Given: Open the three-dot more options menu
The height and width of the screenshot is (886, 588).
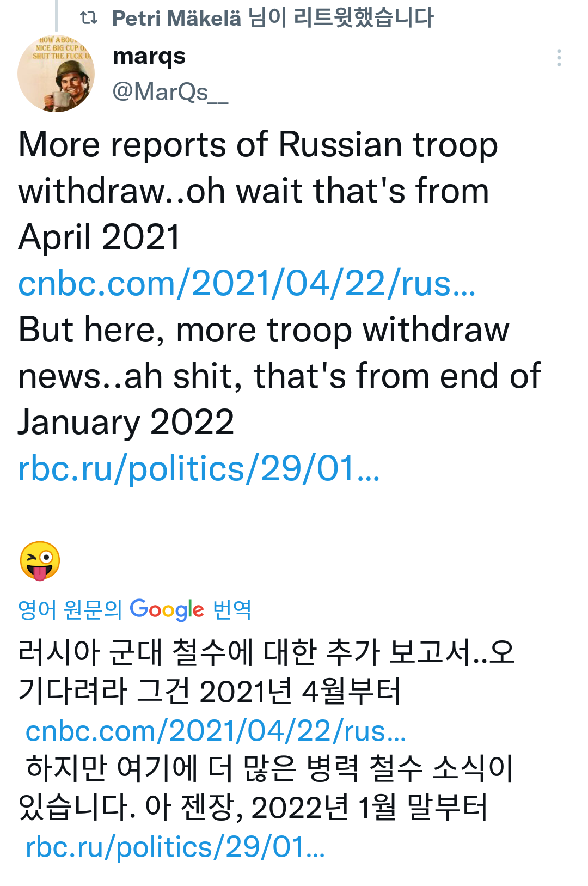Looking at the screenshot, I should tap(559, 58).
